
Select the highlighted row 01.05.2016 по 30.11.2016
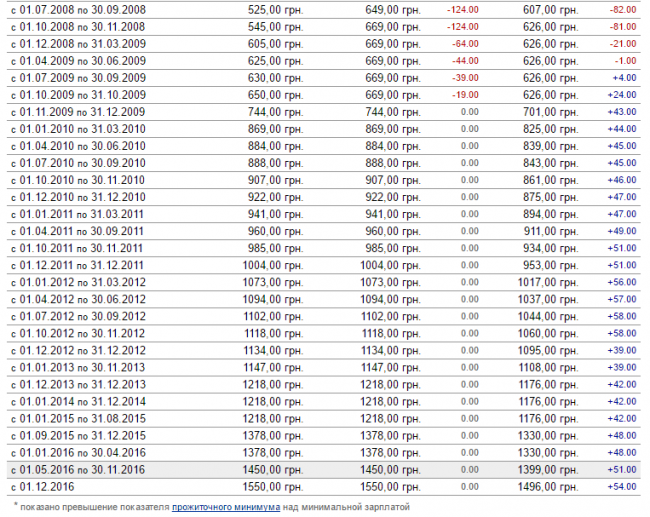click(x=92, y=469)
